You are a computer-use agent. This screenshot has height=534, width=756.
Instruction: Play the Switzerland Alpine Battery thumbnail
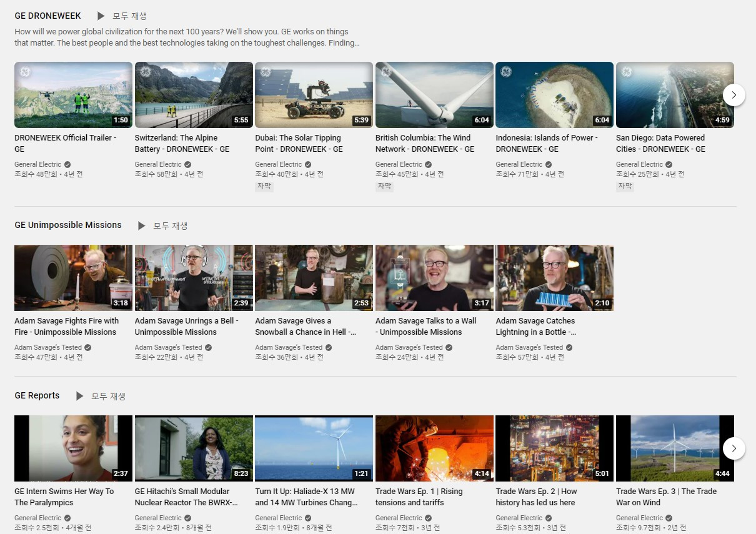194,95
